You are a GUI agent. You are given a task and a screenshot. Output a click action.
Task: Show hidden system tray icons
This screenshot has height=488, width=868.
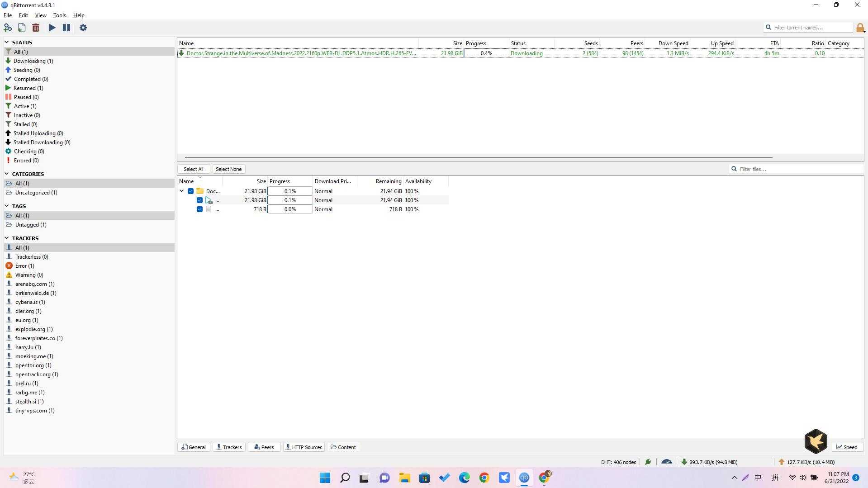pyautogui.click(x=734, y=478)
